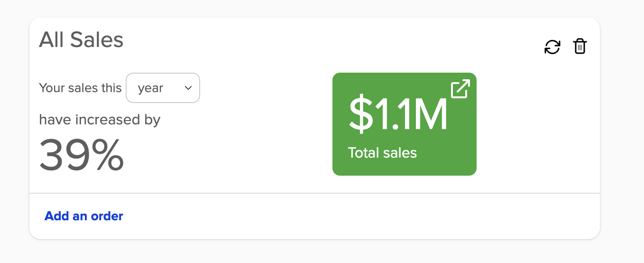Click the Add an order link
Image resolution: width=644 pixels, height=263 pixels.
click(83, 216)
